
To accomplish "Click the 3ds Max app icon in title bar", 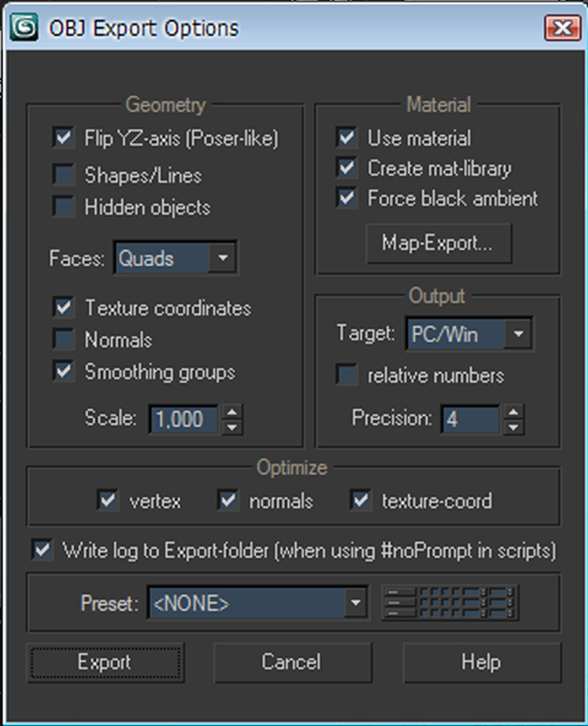I will tap(25, 29).
